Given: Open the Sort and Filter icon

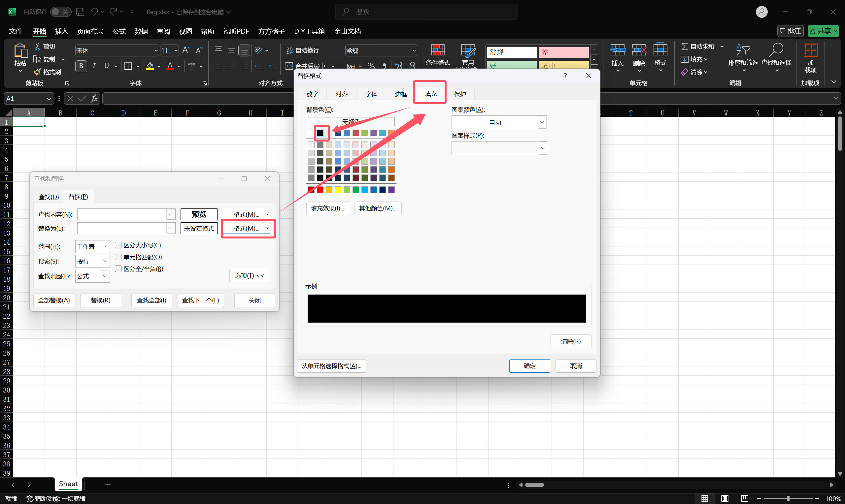Looking at the screenshot, I should click(x=743, y=50).
